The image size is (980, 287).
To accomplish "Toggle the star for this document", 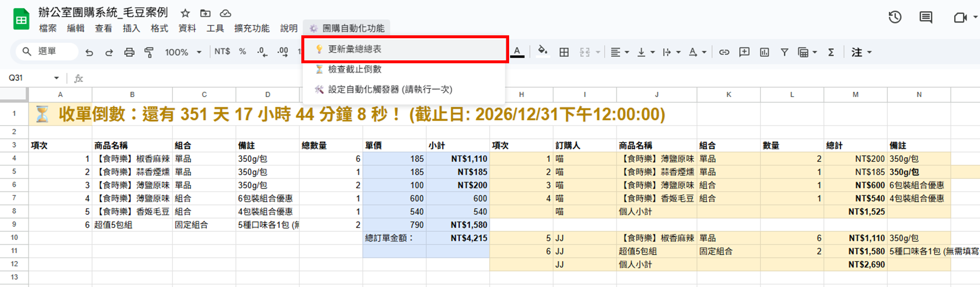I will [x=185, y=13].
